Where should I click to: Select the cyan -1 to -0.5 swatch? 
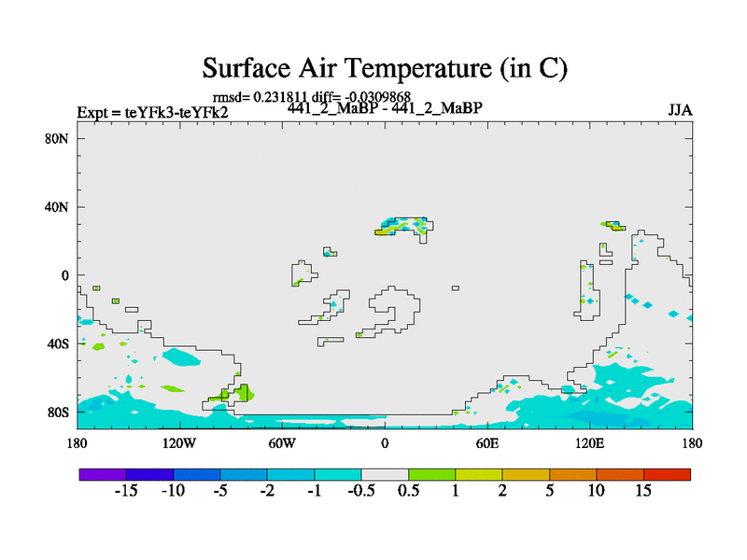[338, 474]
